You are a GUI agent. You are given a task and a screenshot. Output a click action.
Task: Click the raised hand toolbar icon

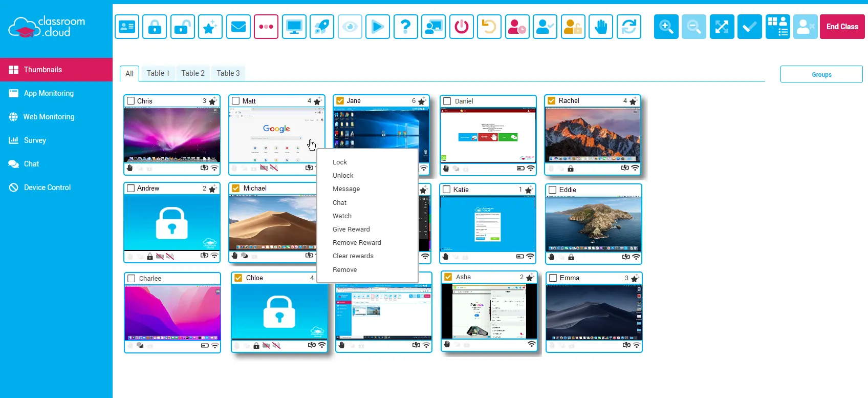point(601,27)
